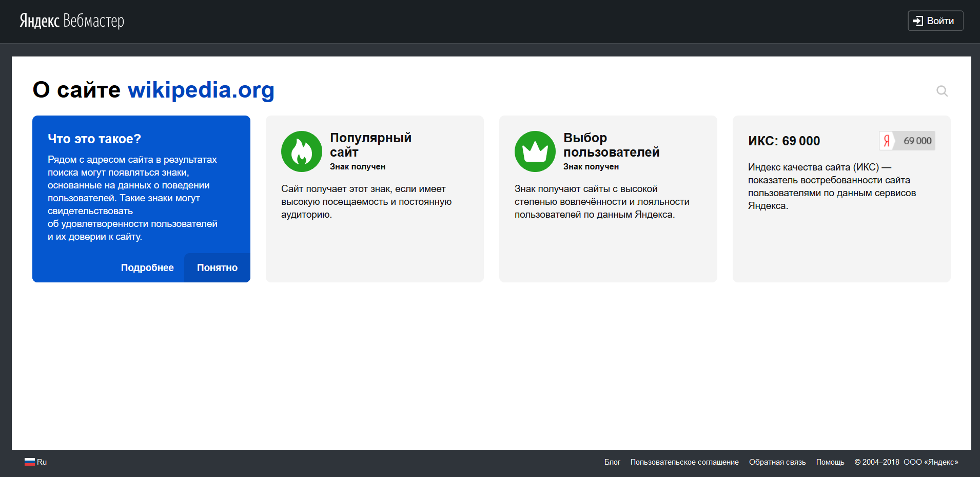The height and width of the screenshot is (477, 980).
Task: Click the Войти login button
Action: [x=935, y=21]
